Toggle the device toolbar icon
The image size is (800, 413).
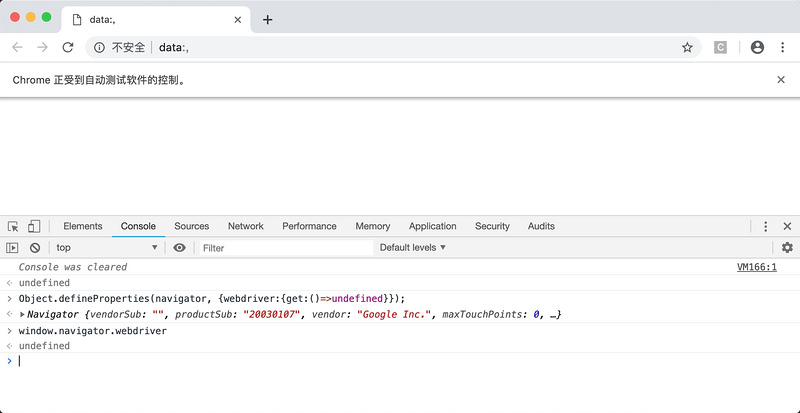pos(34,226)
